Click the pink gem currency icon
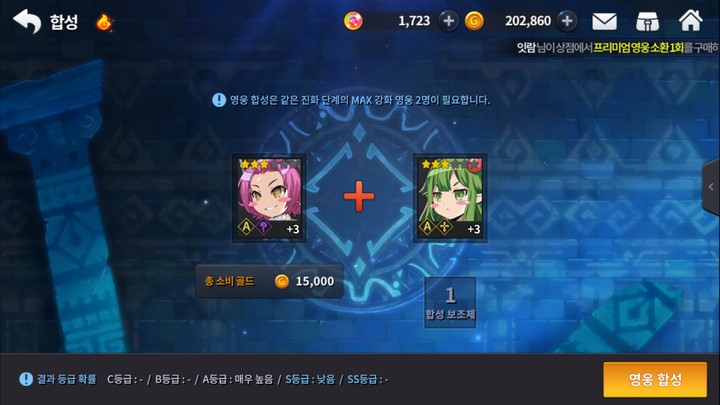 pyautogui.click(x=353, y=21)
